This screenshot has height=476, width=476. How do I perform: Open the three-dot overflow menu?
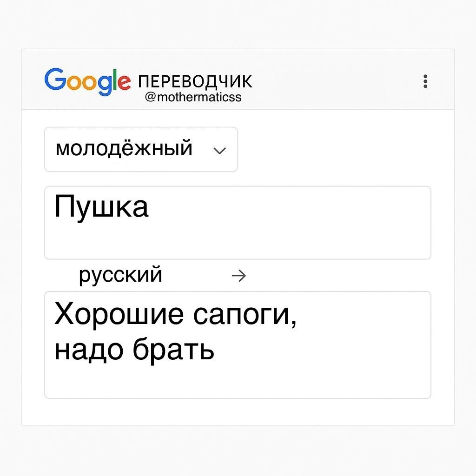[426, 81]
